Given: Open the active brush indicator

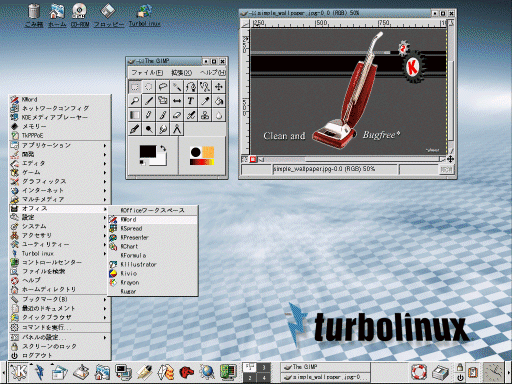Looking at the screenshot, I should (x=195, y=152).
